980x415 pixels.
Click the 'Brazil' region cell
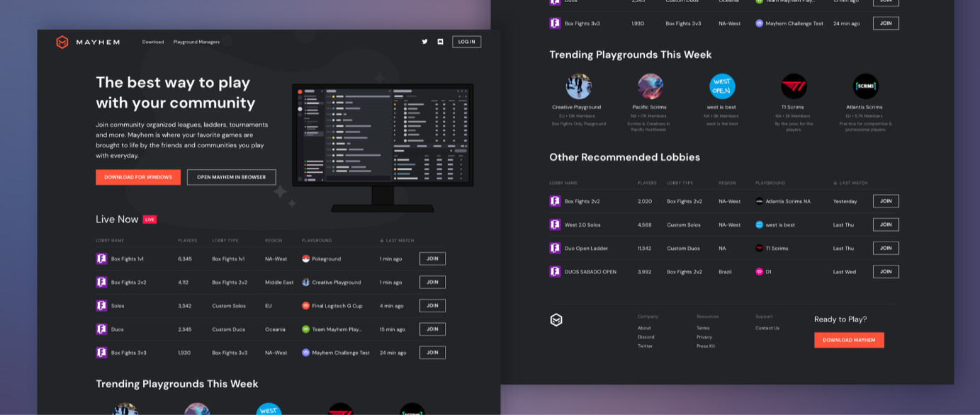[725, 271]
